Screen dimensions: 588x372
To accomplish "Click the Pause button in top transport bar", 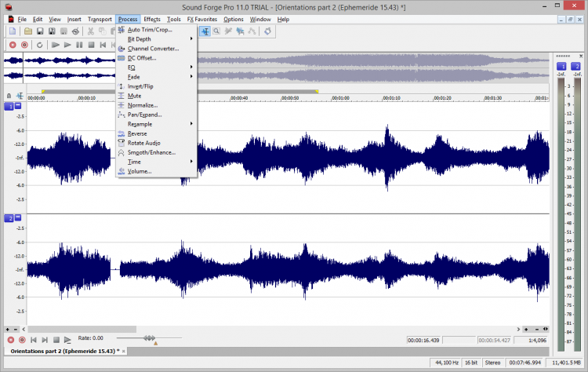I will tap(80, 45).
